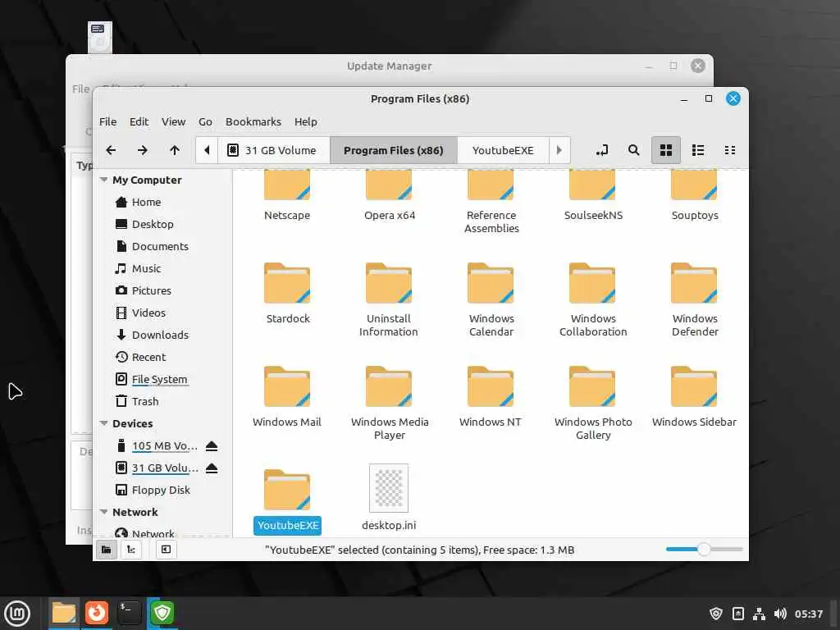The width and height of the screenshot is (840, 630).
Task: Switch to list view
Action: [698, 150]
